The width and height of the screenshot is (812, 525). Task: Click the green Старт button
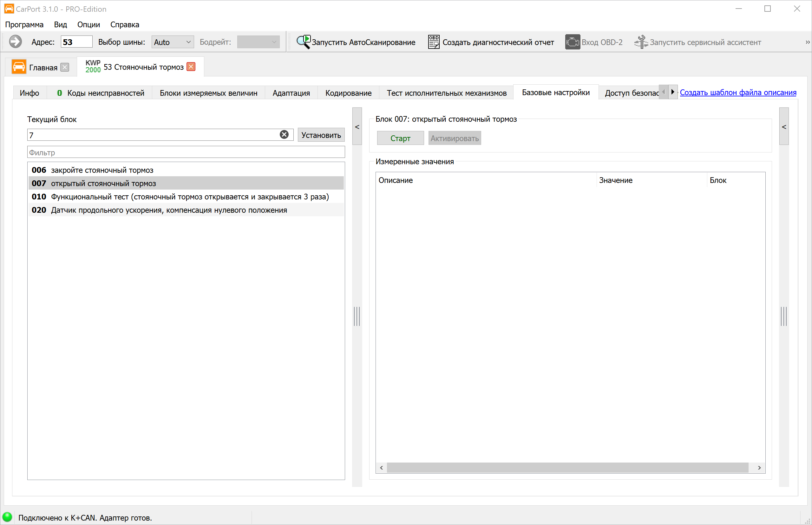(x=400, y=138)
